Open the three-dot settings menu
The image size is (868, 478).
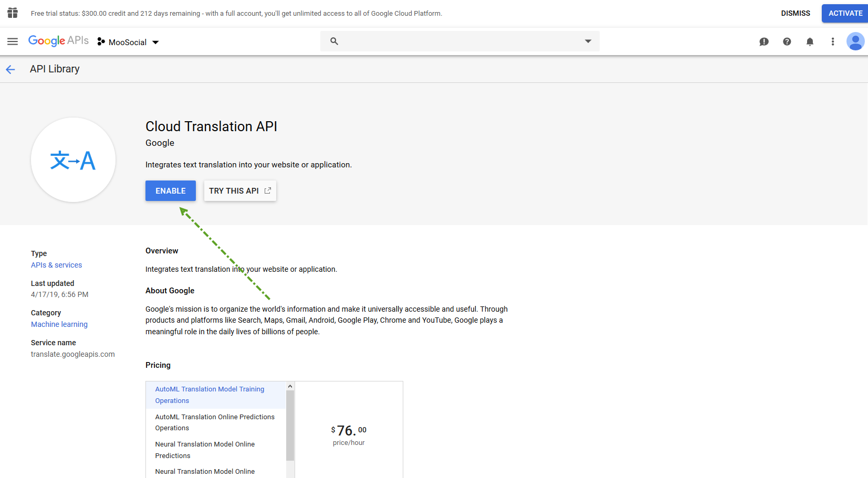(833, 41)
